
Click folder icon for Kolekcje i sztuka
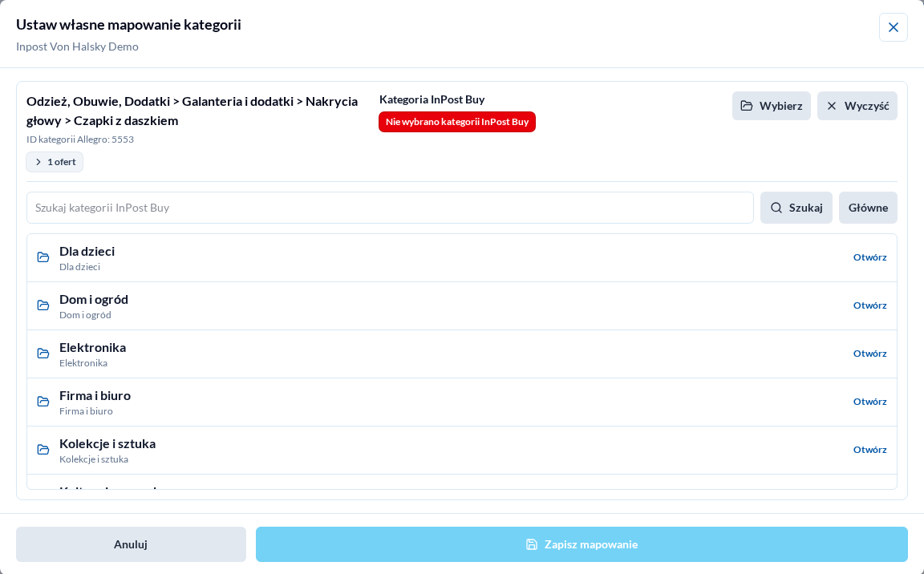click(x=43, y=450)
